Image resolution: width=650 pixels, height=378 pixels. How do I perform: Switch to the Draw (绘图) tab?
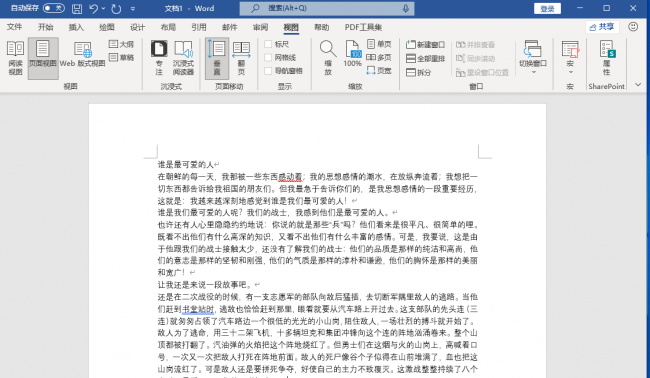click(x=107, y=27)
